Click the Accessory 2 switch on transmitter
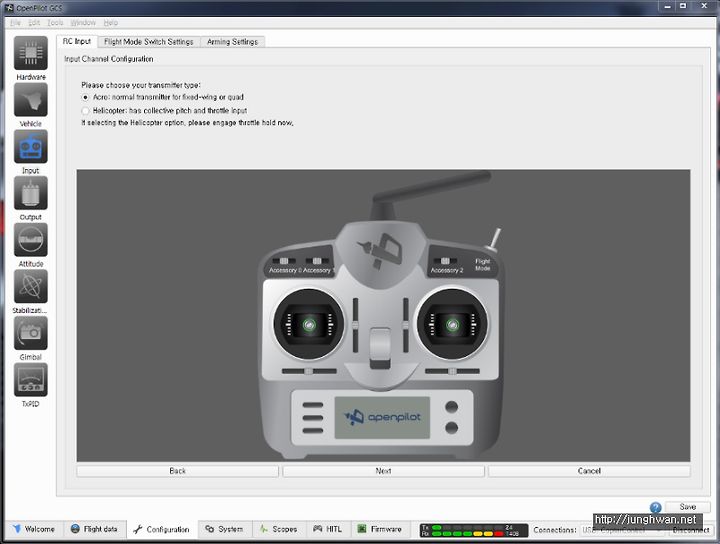This screenshot has width=720, height=544. point(445,261)
